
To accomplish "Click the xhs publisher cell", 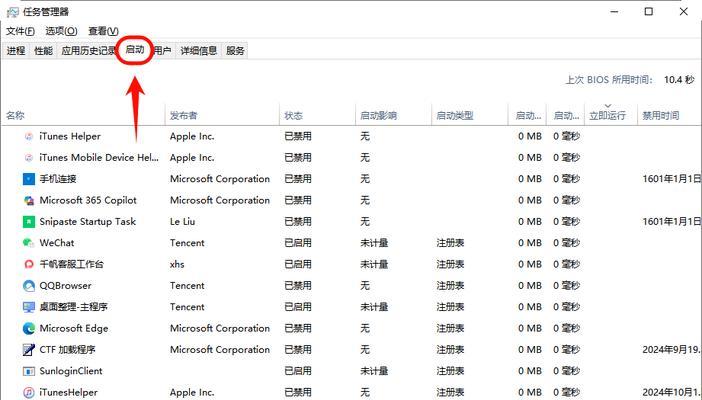I will pyautogui.click(x=177, y=264).
